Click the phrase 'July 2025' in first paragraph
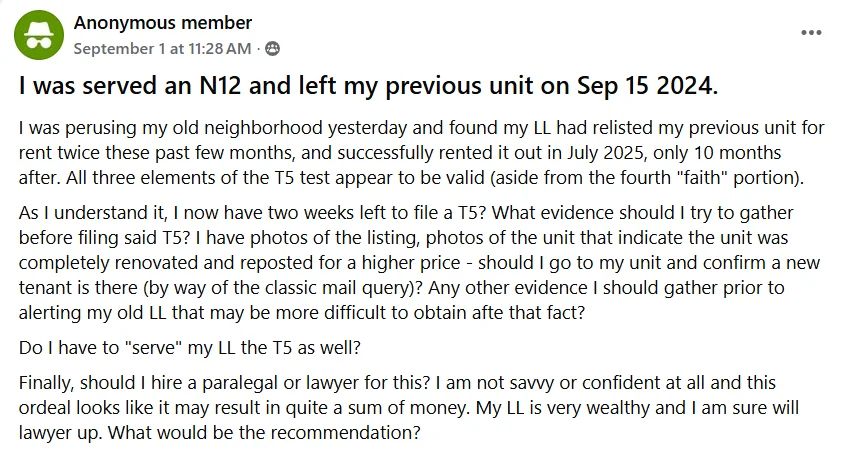845x460 pixels. [x=605, y=152]
